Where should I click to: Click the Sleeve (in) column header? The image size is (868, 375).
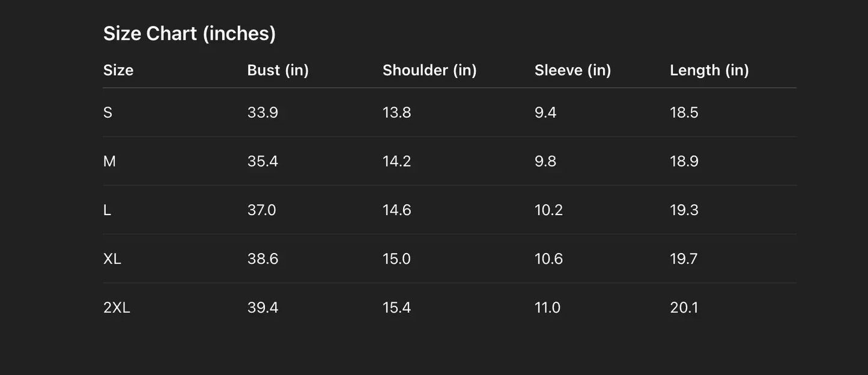tap(572, 70)
